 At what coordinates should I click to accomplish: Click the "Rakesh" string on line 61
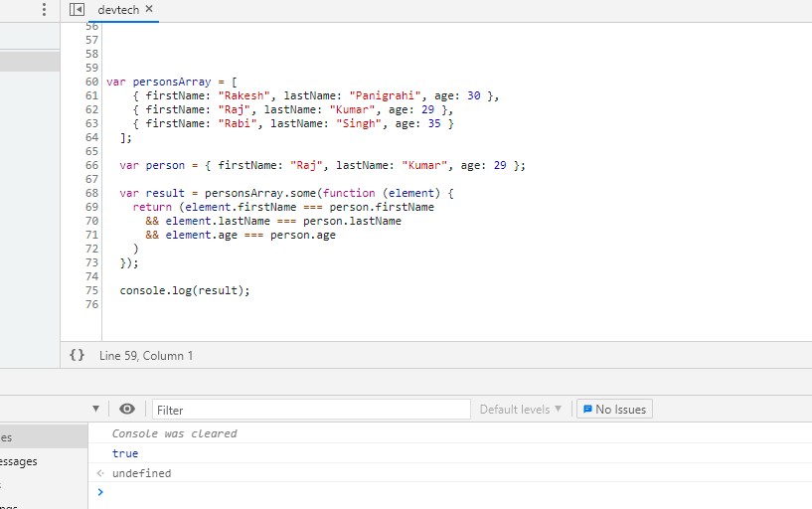pyautogui.click(x=244, y=95)
